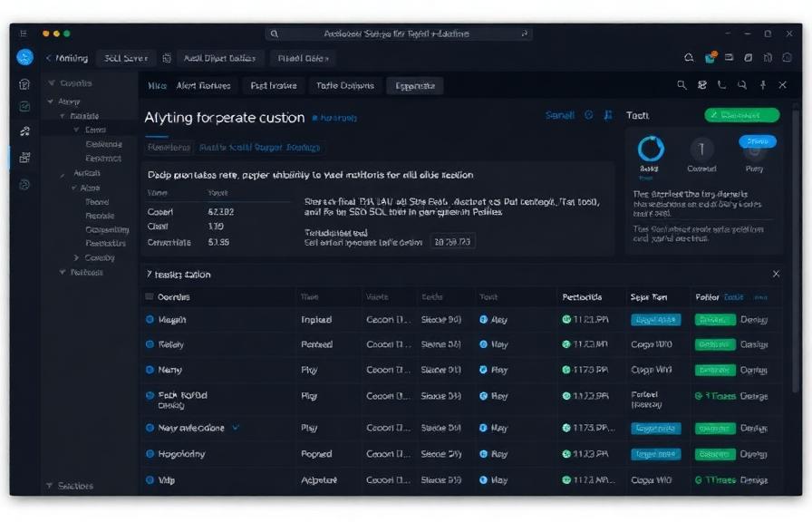The height and width of the screenshot is (522, 812).
Task: Switch to the Table Designs tab
Action: pyautogui.click(x=344, y=86)
